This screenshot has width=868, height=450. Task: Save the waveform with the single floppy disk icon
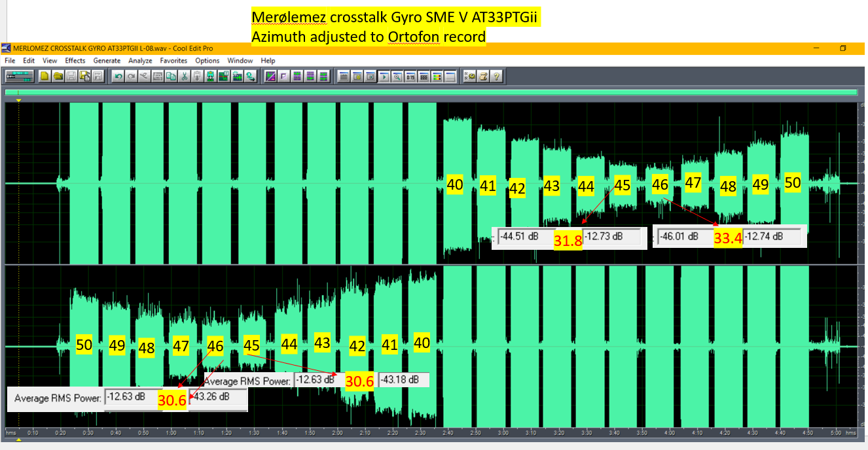click(x=71, y=77)
